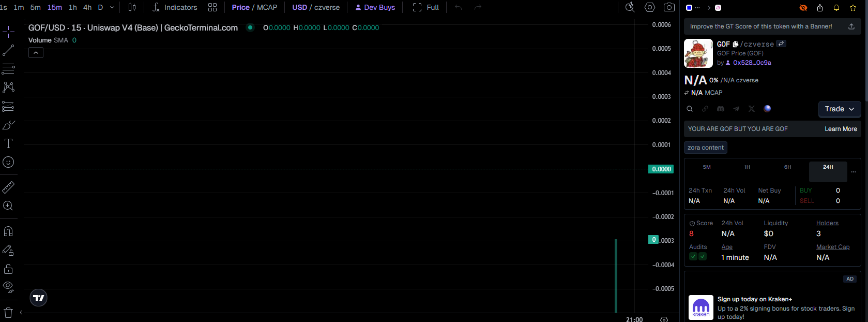The height and width of the screenshot is (322, 868).
Task: Lock all drawing tools
Action: [x=8, y=269]
